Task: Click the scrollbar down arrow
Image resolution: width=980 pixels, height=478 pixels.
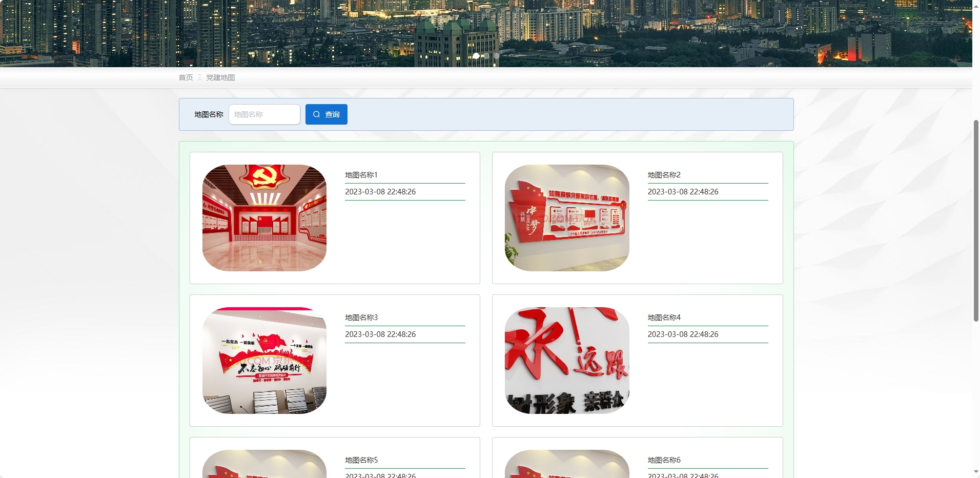Action: click(976, 472)
